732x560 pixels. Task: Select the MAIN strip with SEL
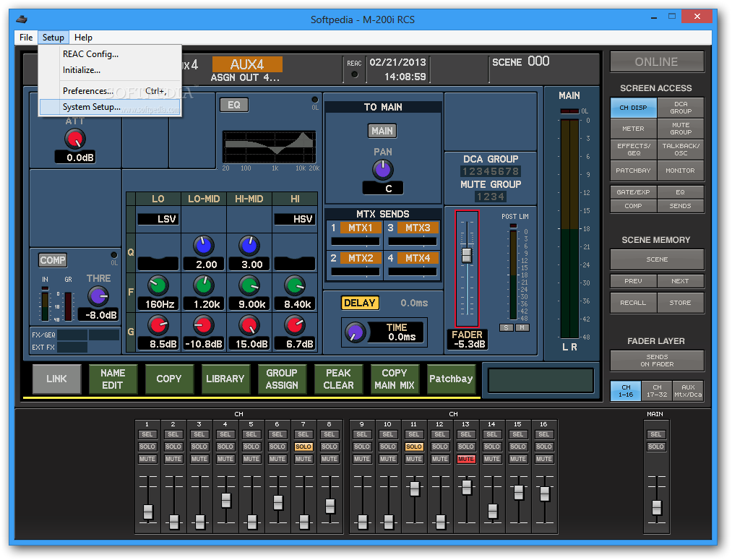(655, 434)
